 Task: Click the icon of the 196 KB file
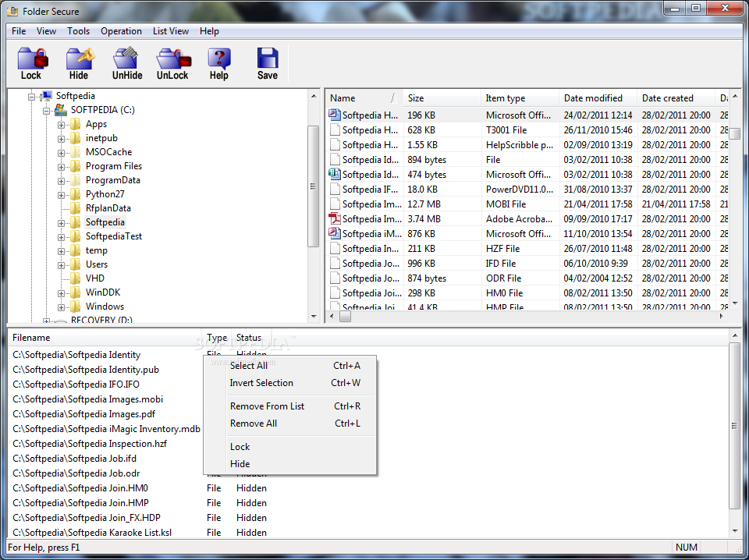click(335, 115)
